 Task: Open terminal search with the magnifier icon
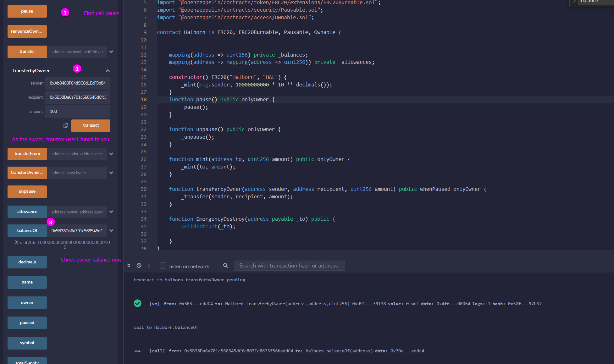[x=225, y=266]
